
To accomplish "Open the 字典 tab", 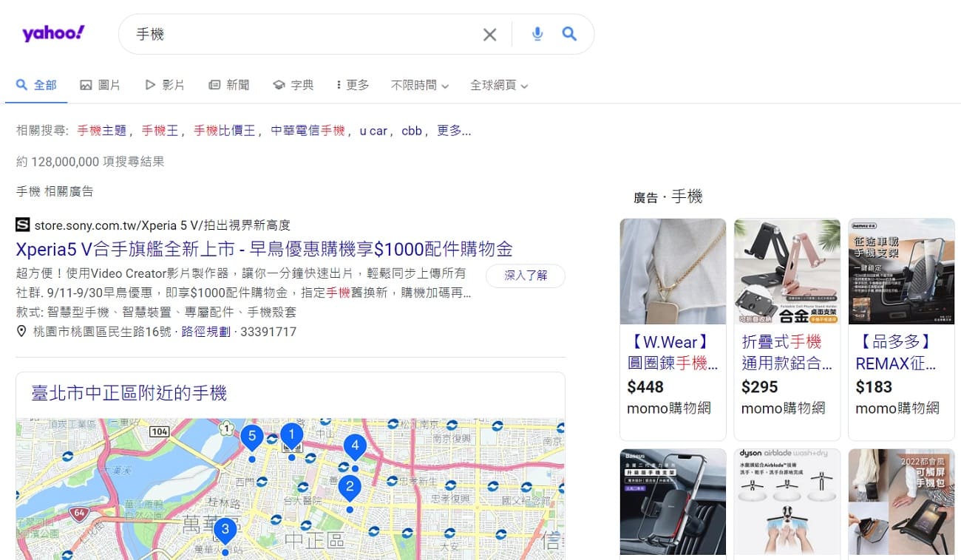I will [x=293, y=85].
